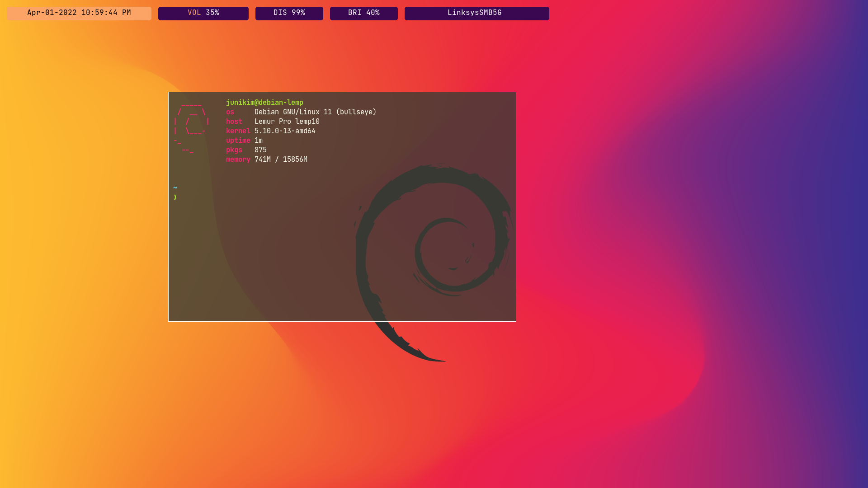The width and height of the screenshot is (868, 488).
Task: Click the uptime value 1m
Action: (259, 141)
